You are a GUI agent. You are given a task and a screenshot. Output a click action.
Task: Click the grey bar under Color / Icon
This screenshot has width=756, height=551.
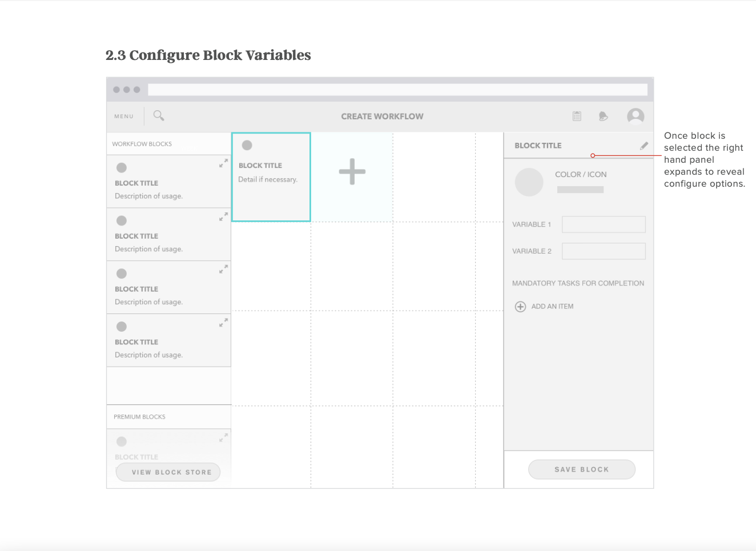pyautogui.click(x=580, y=190)
